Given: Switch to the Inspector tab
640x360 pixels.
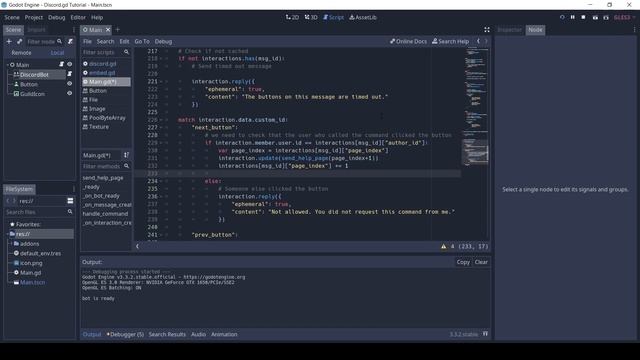Looking at the screenshot, I should 509,30.
